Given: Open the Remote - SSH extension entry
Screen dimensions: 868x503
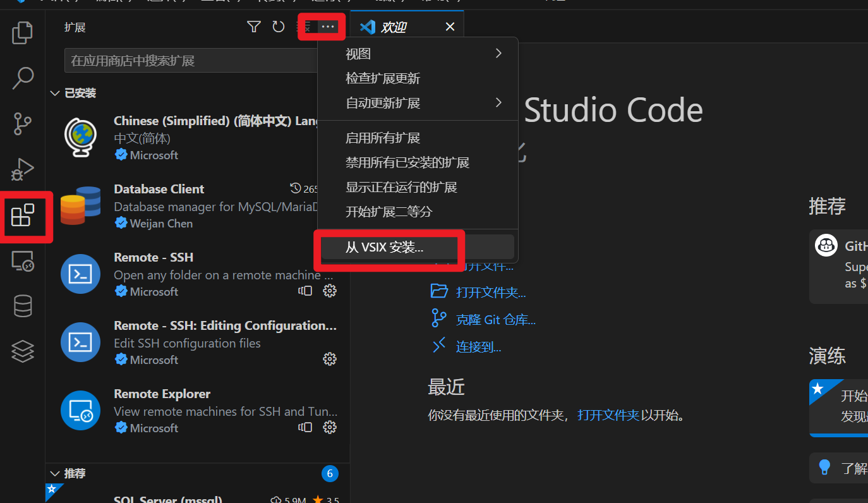Looking at the screenshot, I should click(198, 274).
